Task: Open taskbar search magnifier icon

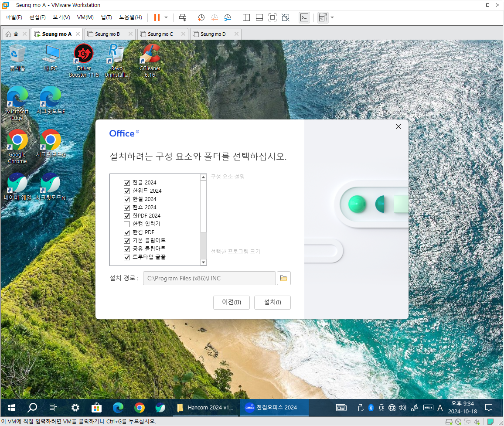Action: (32, 408)
